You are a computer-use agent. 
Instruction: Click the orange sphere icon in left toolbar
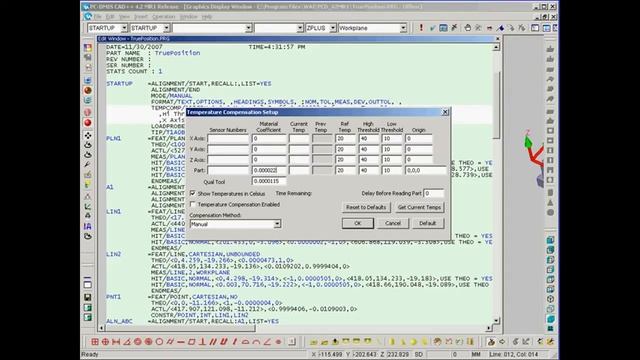click(87, 90)
